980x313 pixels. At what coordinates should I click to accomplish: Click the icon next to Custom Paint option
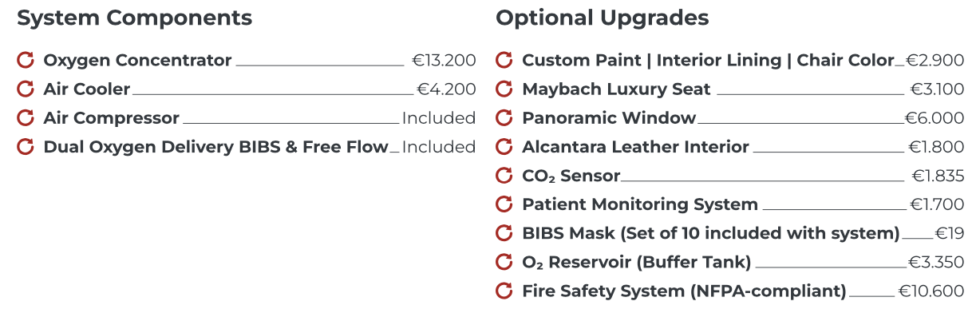click(504, 60)
